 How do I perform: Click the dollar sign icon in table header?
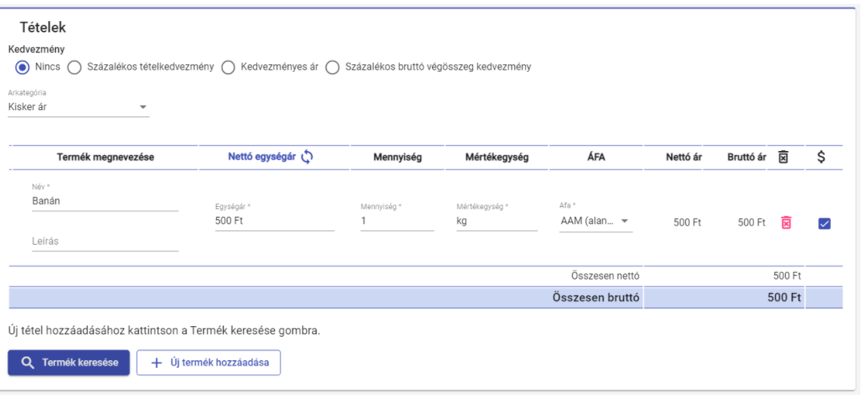[821, 157]
